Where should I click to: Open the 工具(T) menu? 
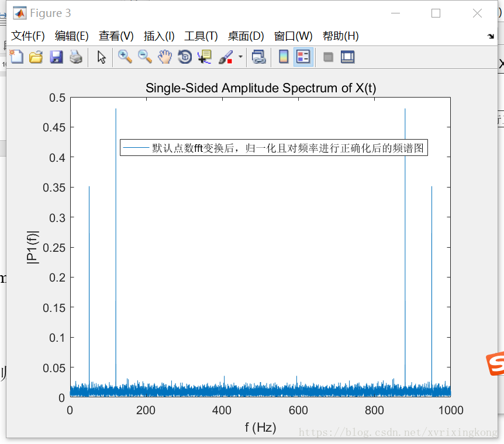201,36
